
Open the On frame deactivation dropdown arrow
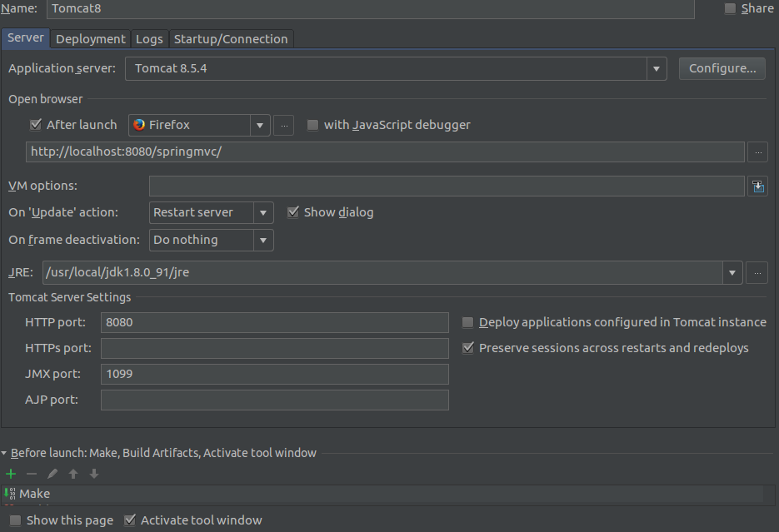tap(263, 241)
